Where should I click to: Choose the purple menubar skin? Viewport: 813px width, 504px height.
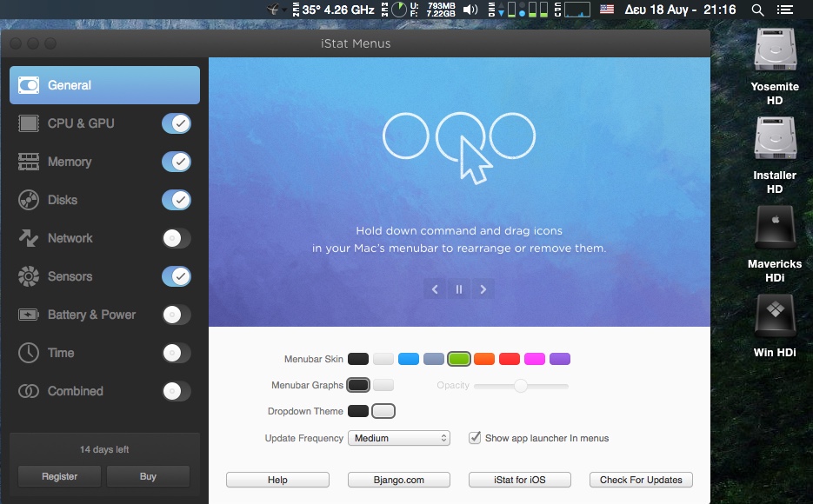pos(560,359)
